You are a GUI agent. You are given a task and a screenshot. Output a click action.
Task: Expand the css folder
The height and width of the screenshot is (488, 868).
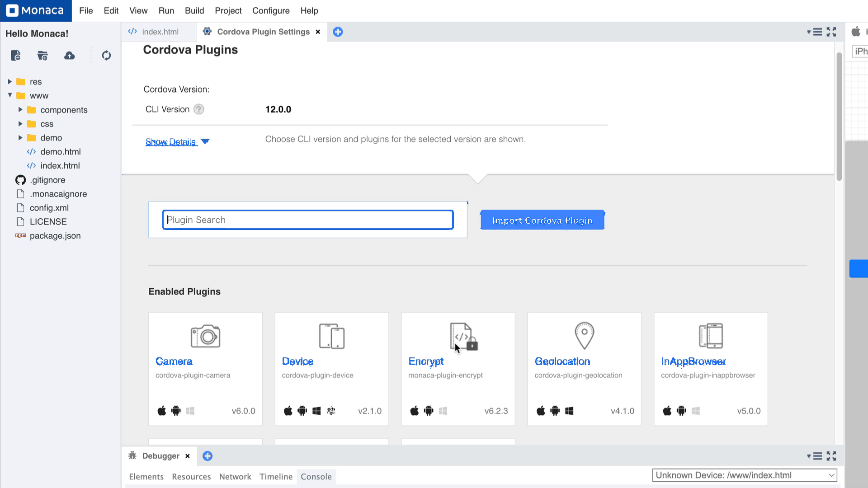(x=20, y=123)
